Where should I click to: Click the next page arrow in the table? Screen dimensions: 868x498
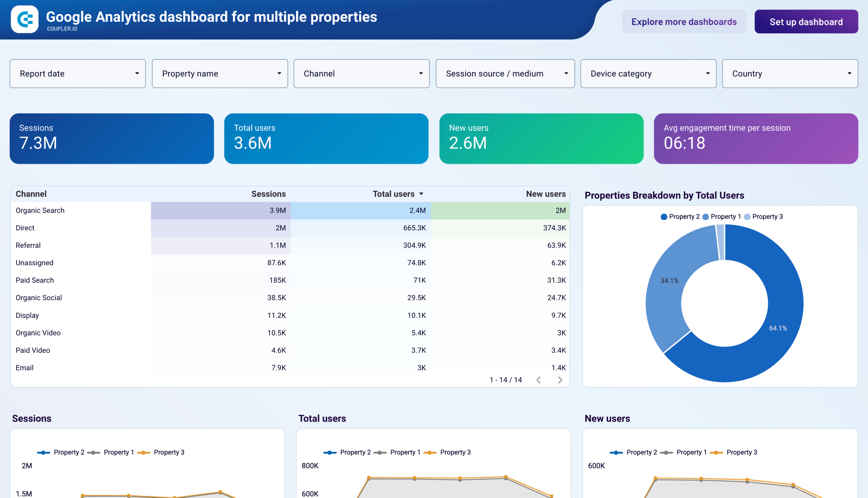coord(560,380)
